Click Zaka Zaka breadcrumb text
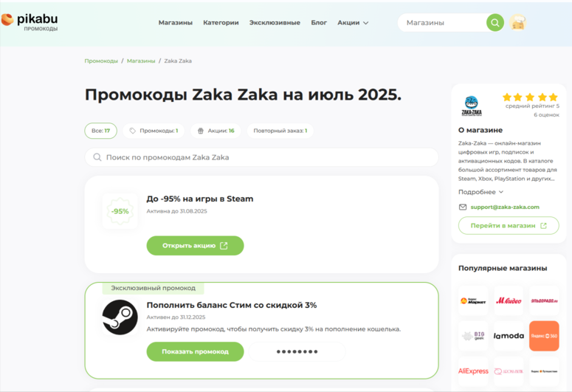This screenshot has height=392, width=572. 178,61
